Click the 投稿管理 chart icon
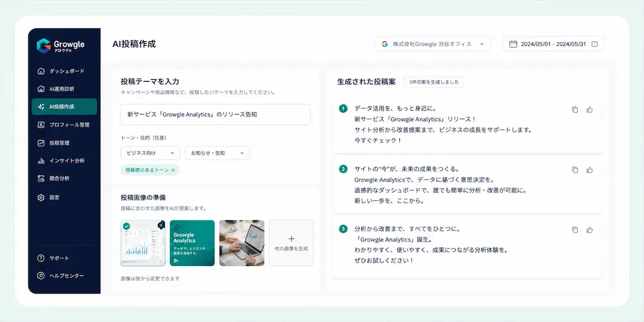This screenshot has width=644, height=322. (41, 143)
